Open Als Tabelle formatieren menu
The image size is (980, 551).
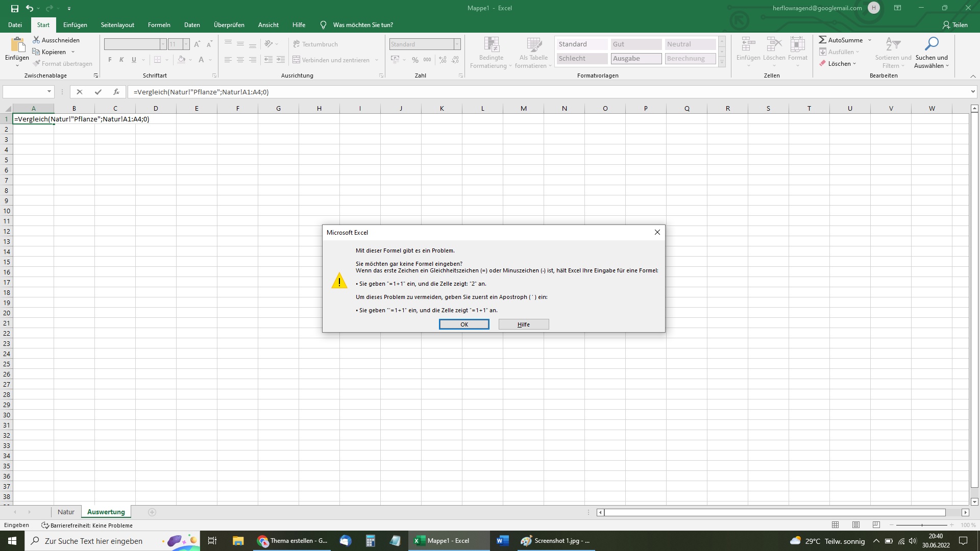(533, 53)
